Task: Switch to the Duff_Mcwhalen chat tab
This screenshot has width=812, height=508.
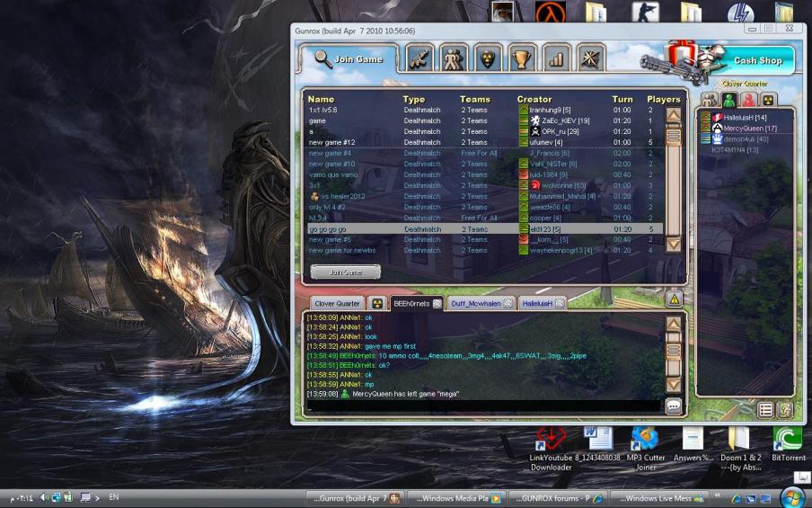Action: point(476,304)
